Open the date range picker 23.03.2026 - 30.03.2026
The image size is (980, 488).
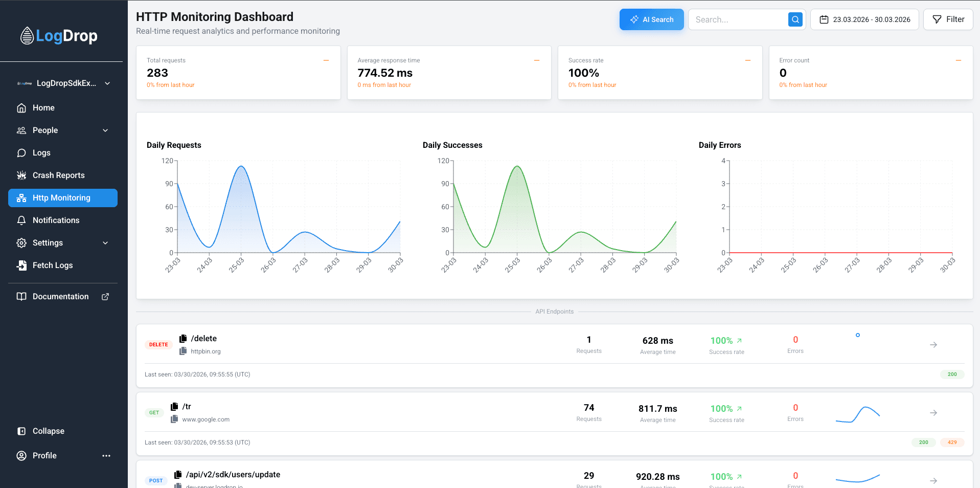(864, 19)
